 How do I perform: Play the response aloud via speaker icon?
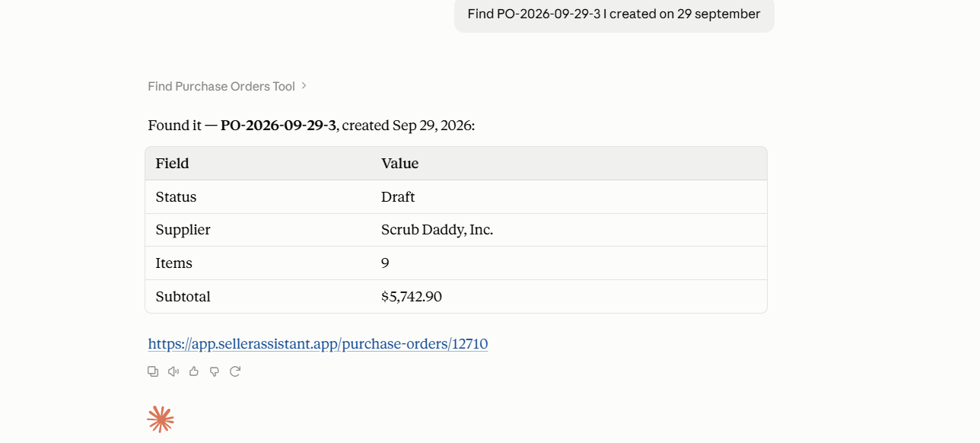tap(173, 371)
